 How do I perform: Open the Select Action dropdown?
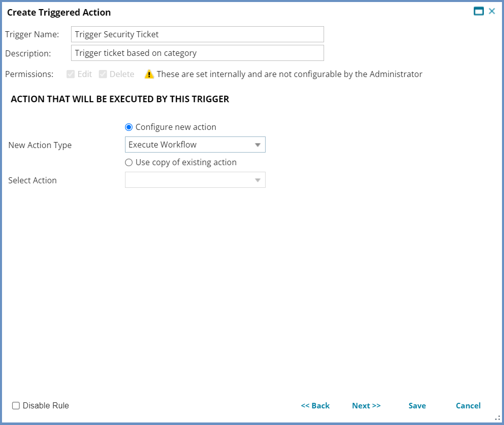[x=195, y=180]
